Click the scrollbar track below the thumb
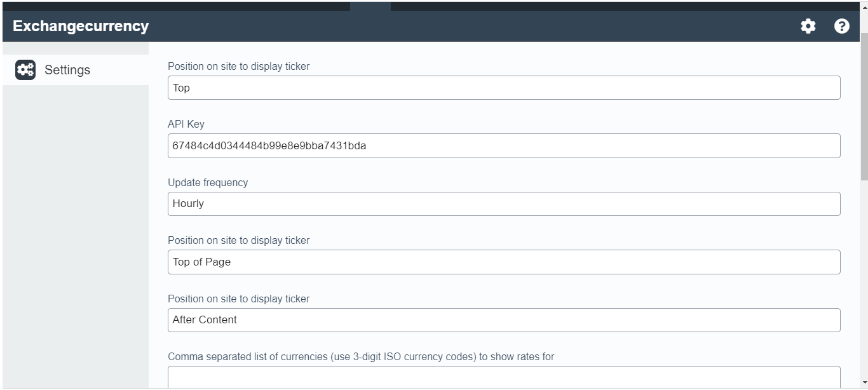Viewport: 868px width, 390px height. pyautogui.click(x=864, y=286)
